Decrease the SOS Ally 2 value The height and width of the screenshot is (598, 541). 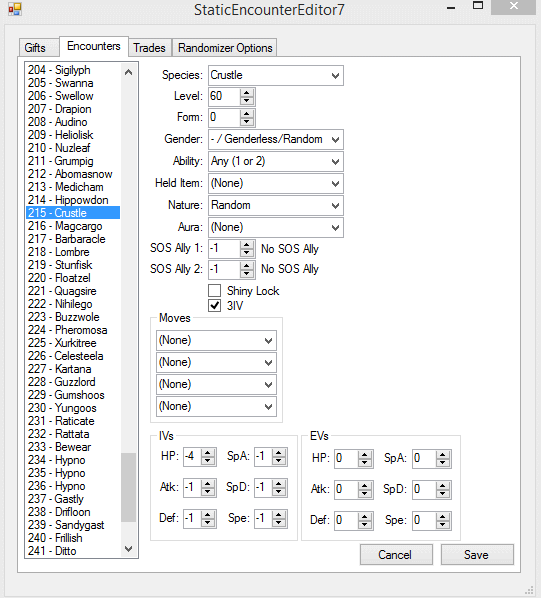(x=247, y=274)
